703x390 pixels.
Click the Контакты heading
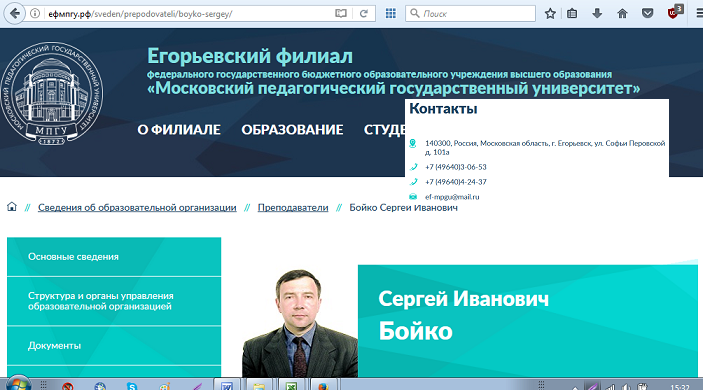pyautogui.click(x=443, y=108)
